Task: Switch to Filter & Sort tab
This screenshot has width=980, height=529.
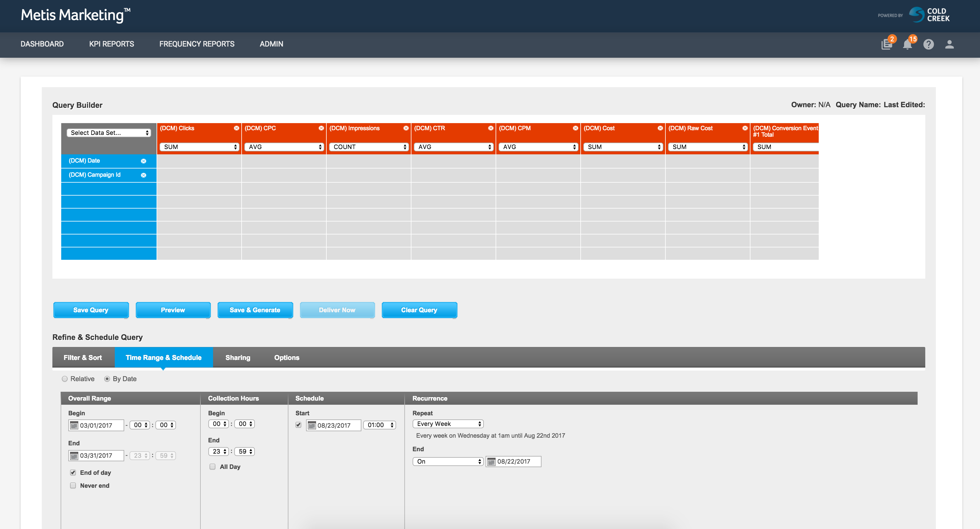Action: [83, 358]
